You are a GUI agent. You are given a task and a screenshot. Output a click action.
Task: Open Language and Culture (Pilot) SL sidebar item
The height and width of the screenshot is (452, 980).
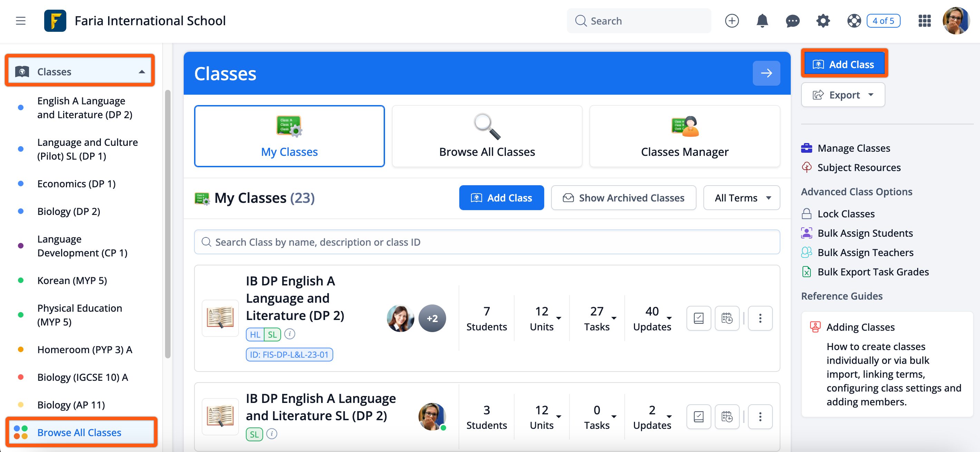pos(87,149)
